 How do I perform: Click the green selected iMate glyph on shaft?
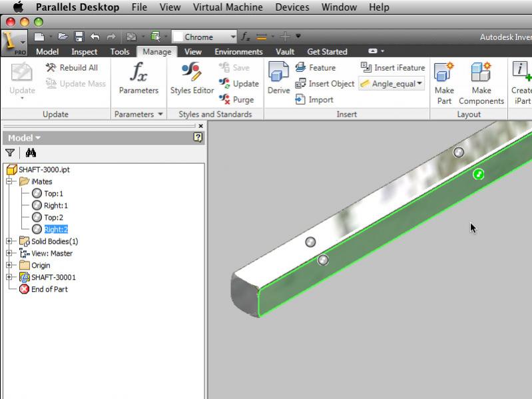coord(478,174)
